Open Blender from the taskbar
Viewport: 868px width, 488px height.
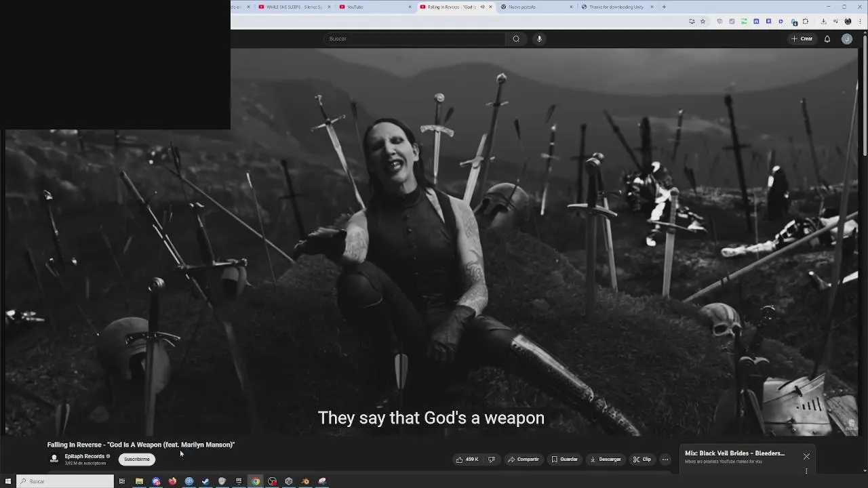point(305,481)
